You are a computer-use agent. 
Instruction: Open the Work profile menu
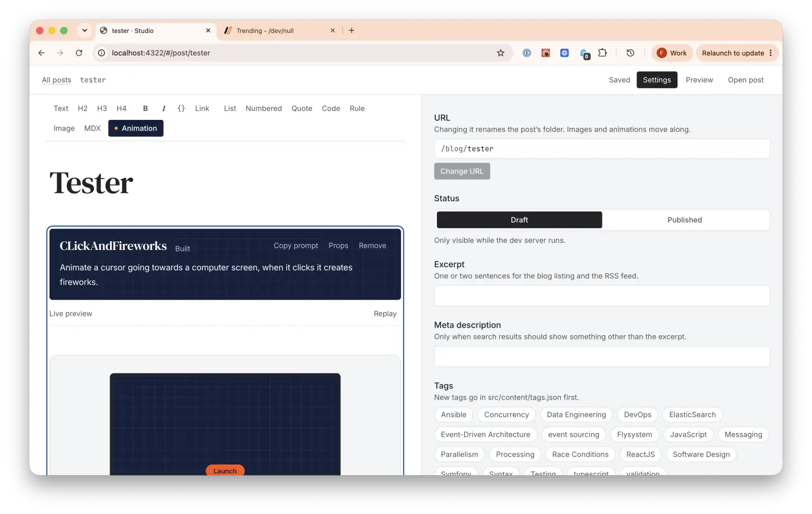(x=672, y=53)
